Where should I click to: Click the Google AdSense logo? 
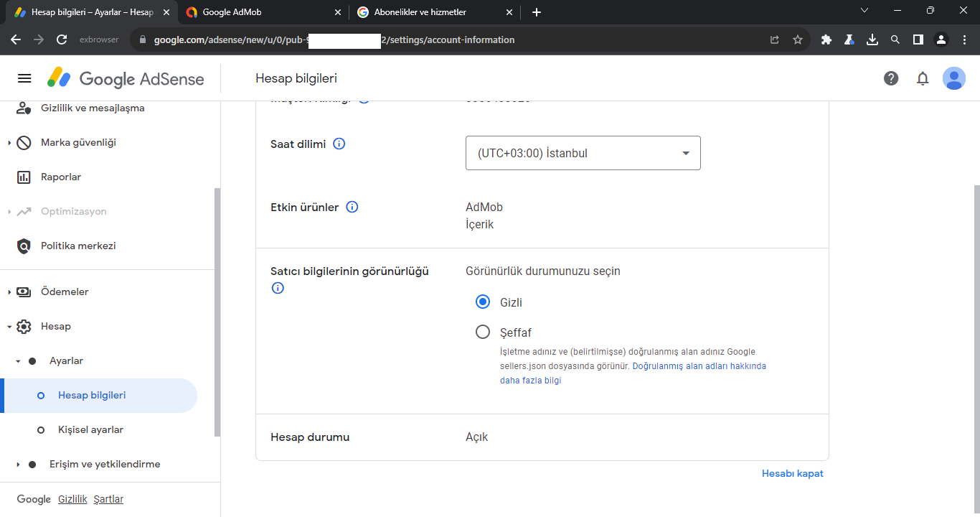click(126, 78)
